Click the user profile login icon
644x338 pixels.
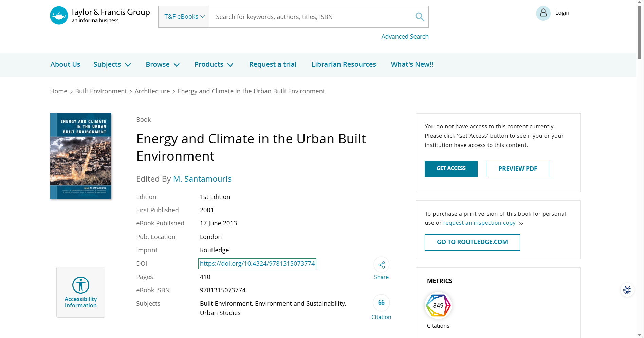pyautogui.click(x=543, y=13)
